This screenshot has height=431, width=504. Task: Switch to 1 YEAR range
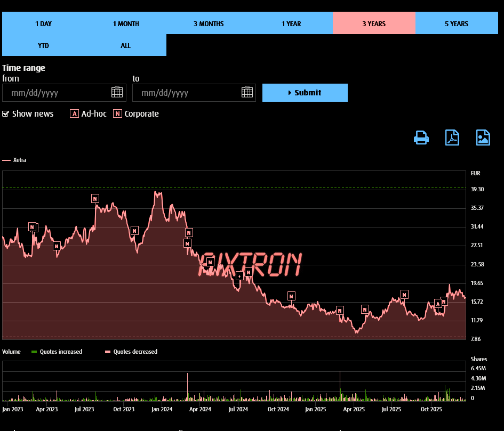click(x=291, y=23)
